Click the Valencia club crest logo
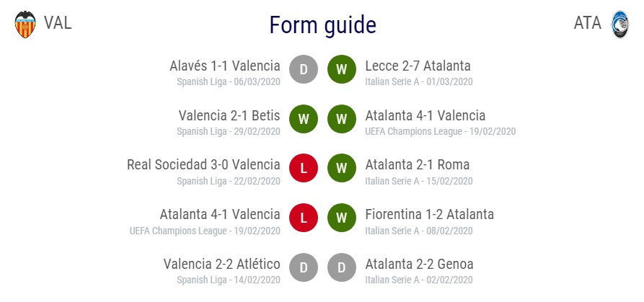The width and height of the screenshot is (644, 302). click(25, 25)
